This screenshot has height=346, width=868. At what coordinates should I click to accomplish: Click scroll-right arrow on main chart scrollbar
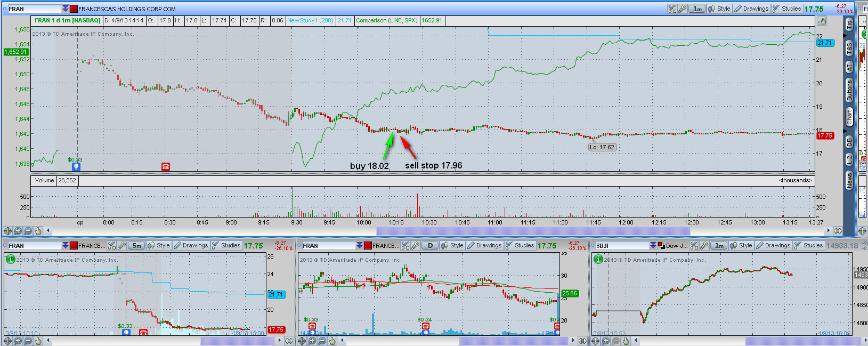click(828, 231)
